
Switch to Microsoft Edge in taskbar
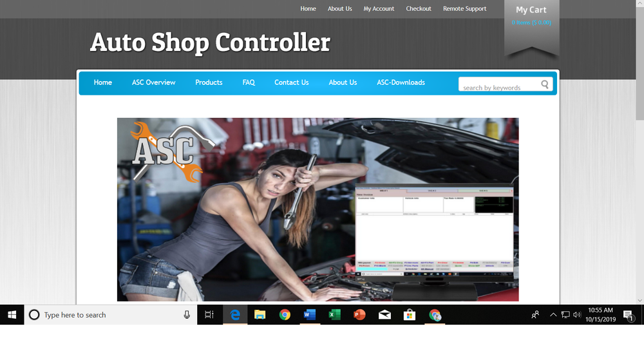[235, 315]
